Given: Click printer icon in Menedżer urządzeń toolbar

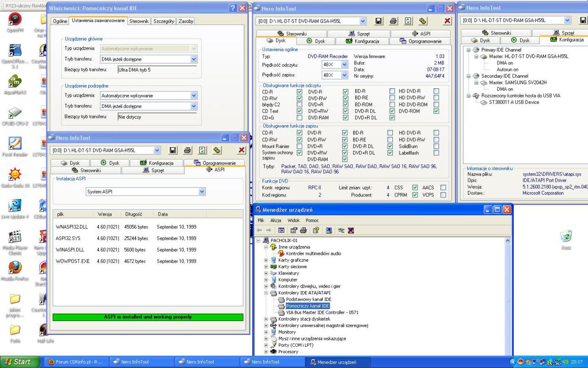Looking at the screenshot, I should (x=303, y=230).
